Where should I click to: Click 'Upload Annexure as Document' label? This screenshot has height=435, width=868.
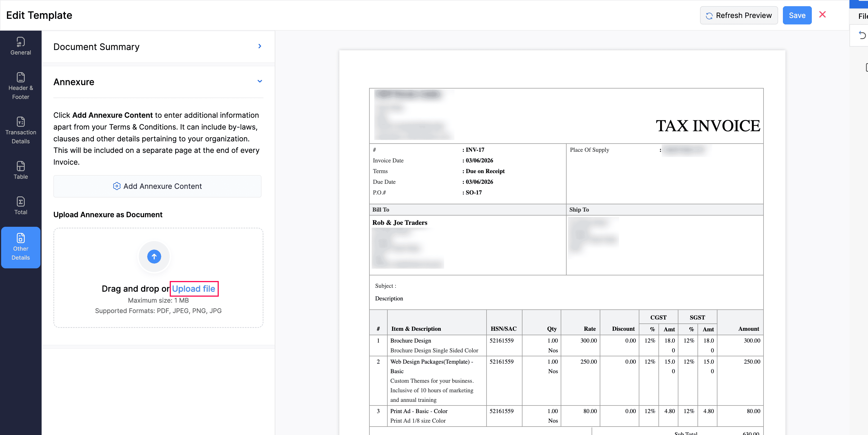point(108,215)
